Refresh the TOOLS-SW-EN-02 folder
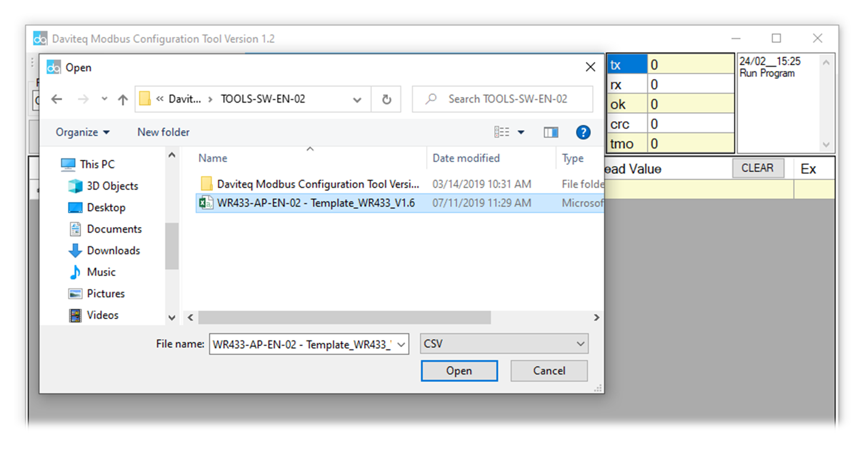This screenshot has height=451, width=868. (387, 99)
